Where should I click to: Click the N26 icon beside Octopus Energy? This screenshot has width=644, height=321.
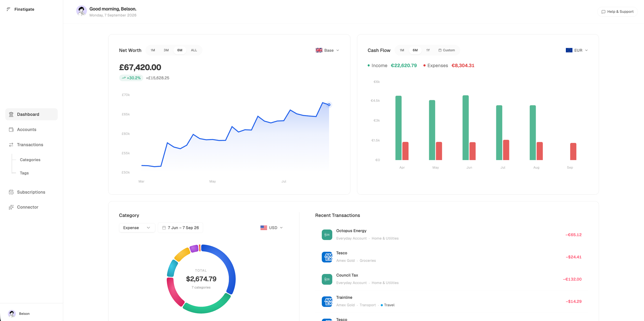327,235
